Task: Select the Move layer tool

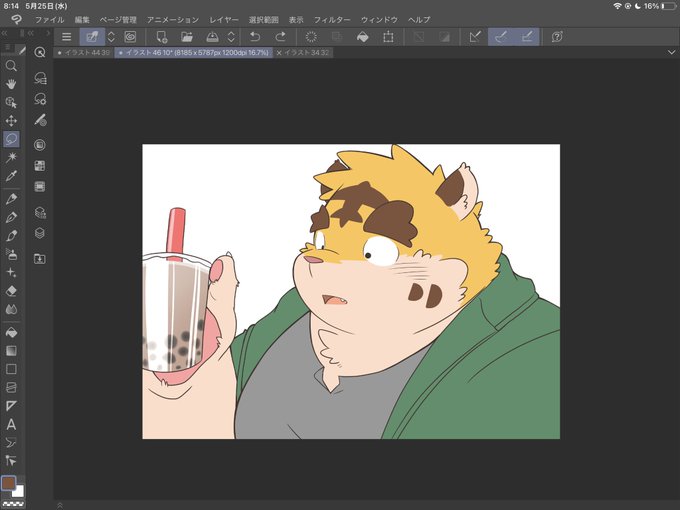Action: click(11, 121)
